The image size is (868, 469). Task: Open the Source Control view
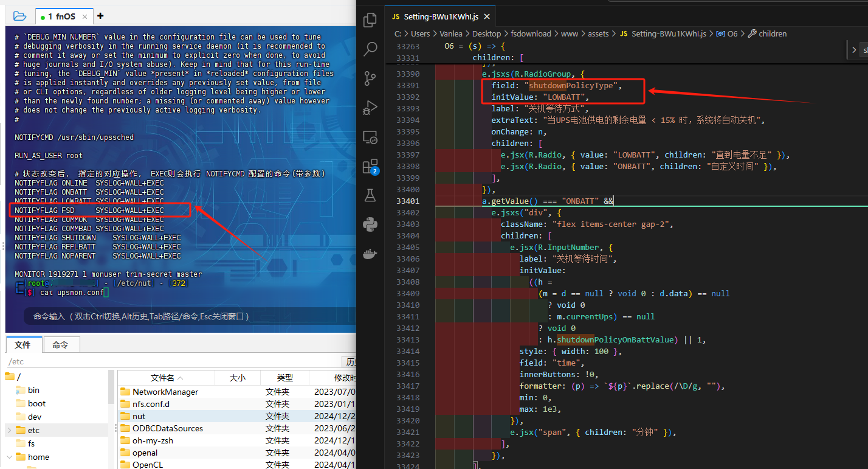[x=370, y=78]
